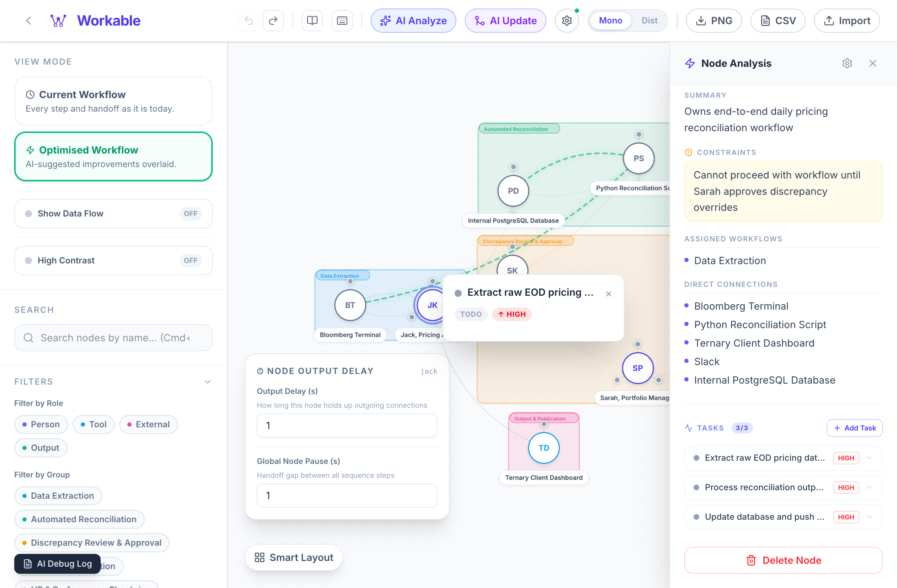Click the redo arrow icon
Viewport: 897px width, 588px height.
(x=273, y=20)
